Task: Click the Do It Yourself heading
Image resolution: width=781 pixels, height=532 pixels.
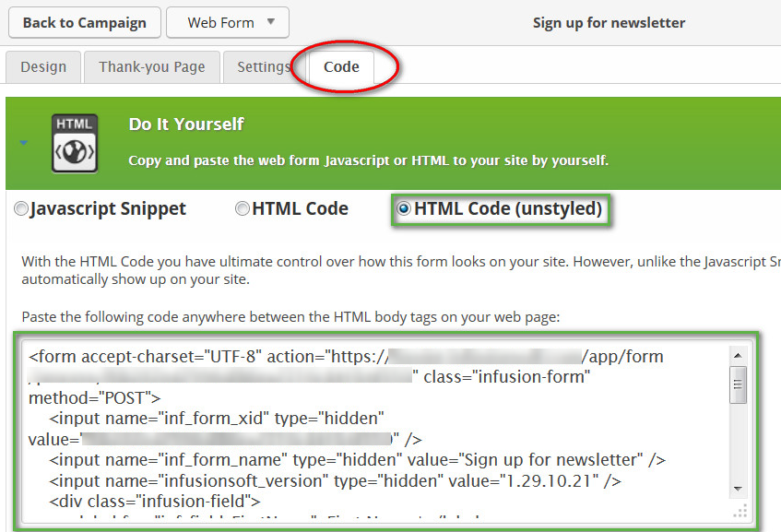Action: click(x=186, y=124)
